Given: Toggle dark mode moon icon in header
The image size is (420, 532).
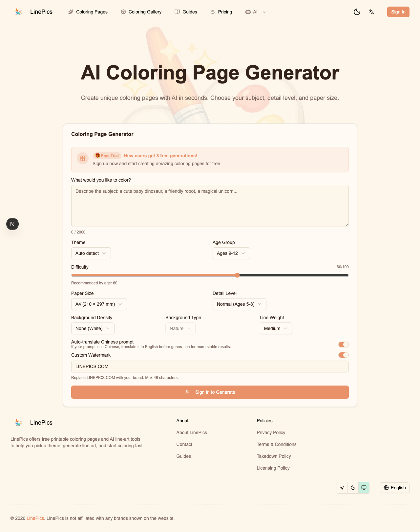Looking at the screenshot, I should [x=357, y=12].
